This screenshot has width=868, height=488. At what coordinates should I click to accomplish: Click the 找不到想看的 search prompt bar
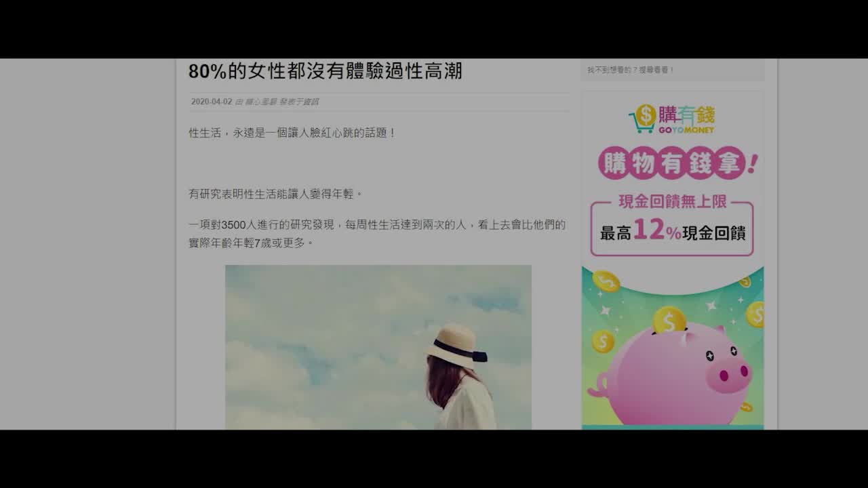tap(673, 69)
